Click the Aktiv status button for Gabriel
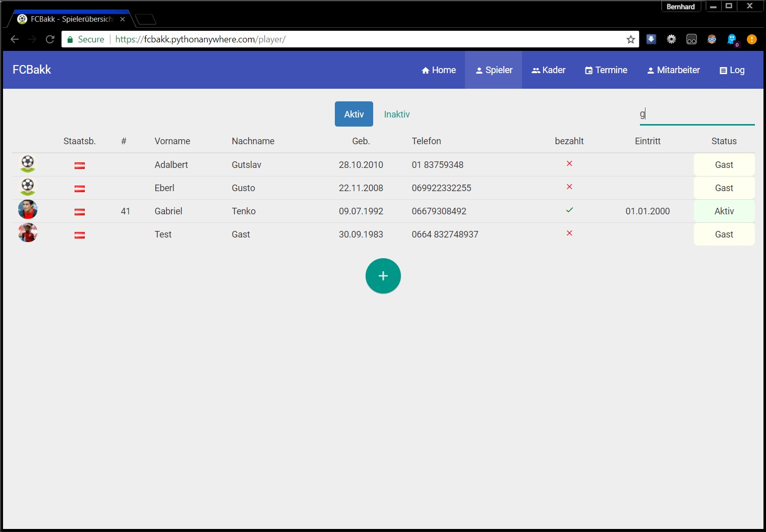 click(724, 211)
